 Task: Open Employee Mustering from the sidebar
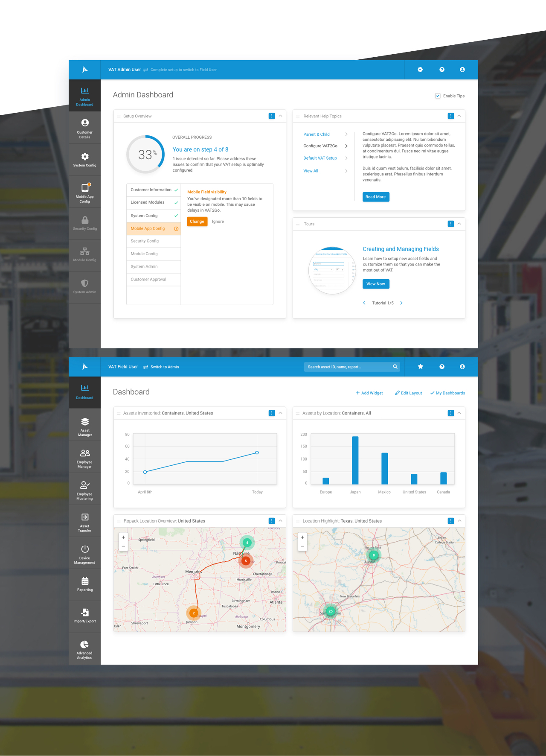(x=85, y=489)
